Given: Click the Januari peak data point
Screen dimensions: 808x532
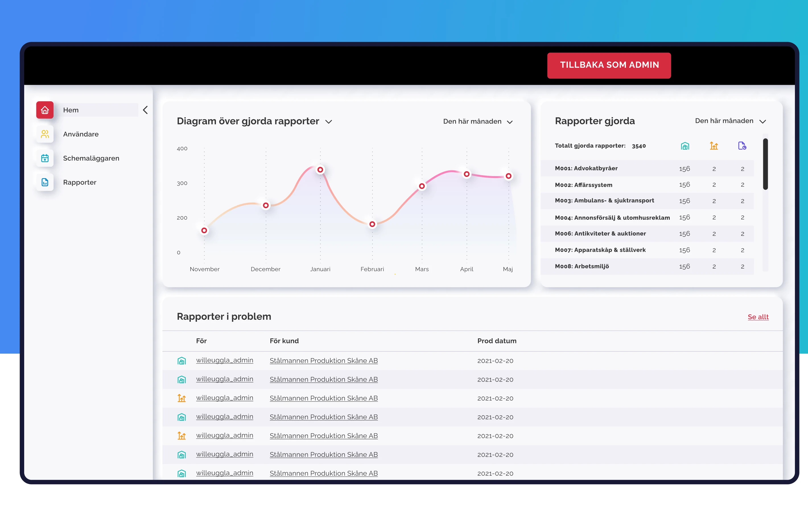Looking at the screenshot, I should (x=320, y=170).
